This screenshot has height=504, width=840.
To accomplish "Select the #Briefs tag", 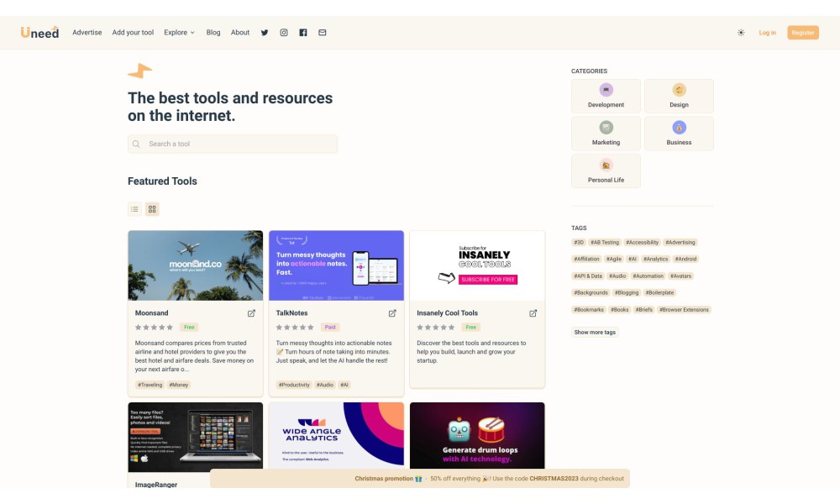I will 644,310.
